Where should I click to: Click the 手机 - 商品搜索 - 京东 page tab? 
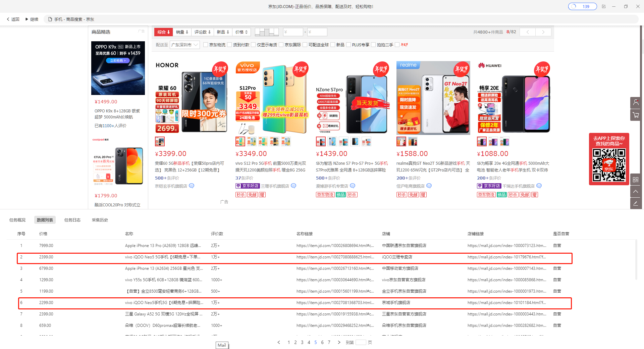(x=71, y=19)
